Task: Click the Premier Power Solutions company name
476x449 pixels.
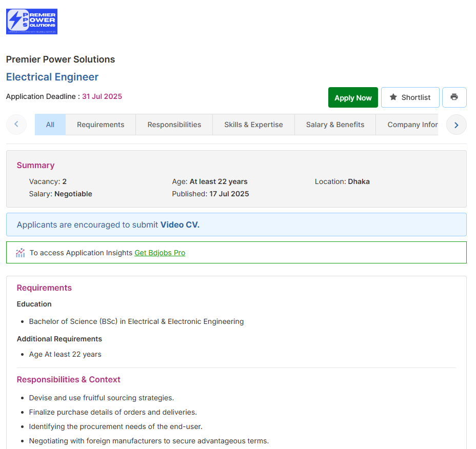Action: click(x=61, y=59)
